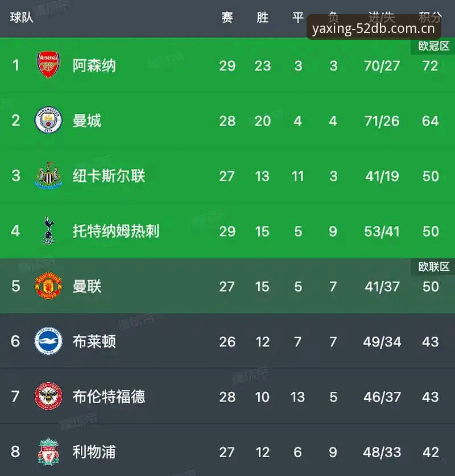This screenshot has height=476, width=455.
Task: Open the Brighton seagull crest icon
Action: (48, 341)
